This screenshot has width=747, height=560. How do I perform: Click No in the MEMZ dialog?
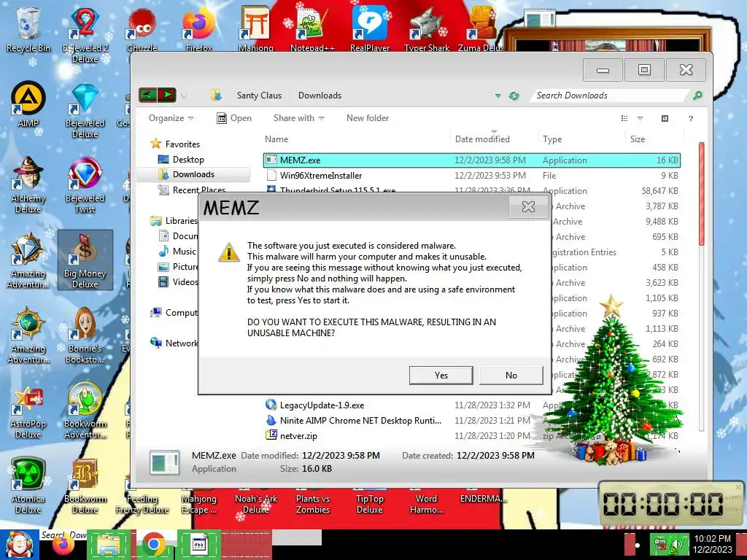tap(511, 376)
